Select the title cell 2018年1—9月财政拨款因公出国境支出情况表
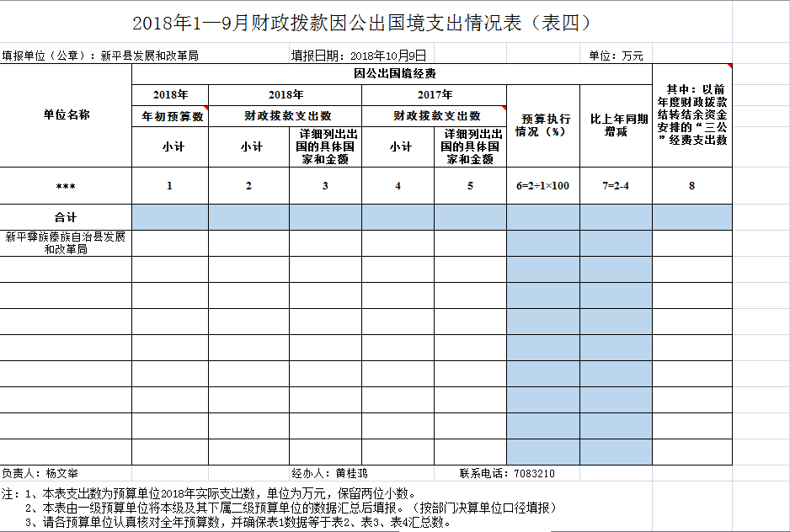 tap(366, 22)
